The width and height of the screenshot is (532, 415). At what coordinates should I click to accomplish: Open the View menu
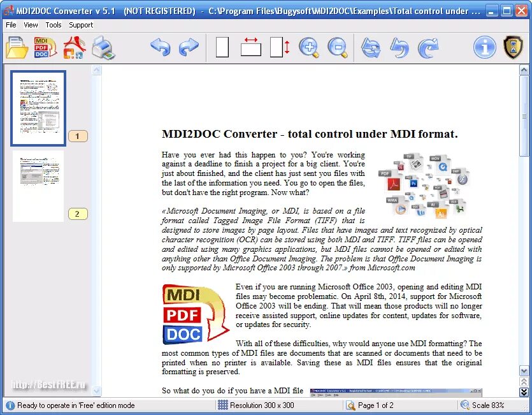tap(31, 25)
